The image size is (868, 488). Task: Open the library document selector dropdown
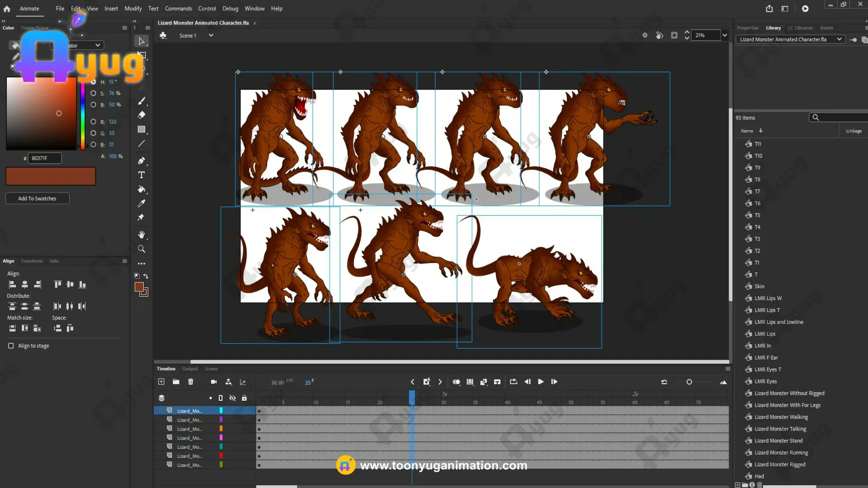pos(839,39)
